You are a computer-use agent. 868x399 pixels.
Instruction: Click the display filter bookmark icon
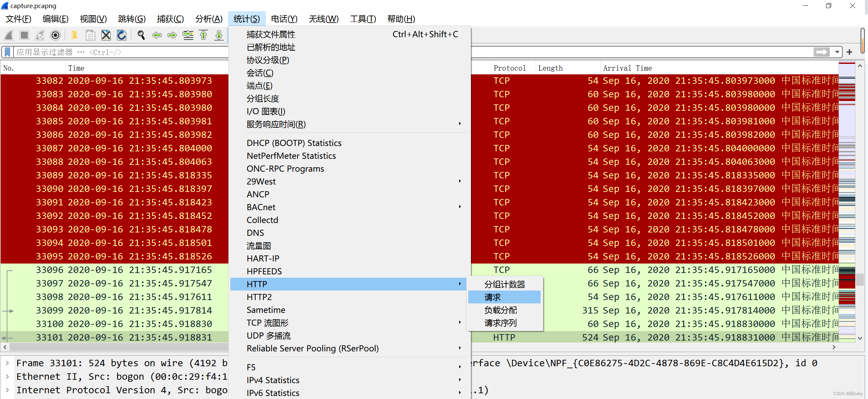point(7,52)
